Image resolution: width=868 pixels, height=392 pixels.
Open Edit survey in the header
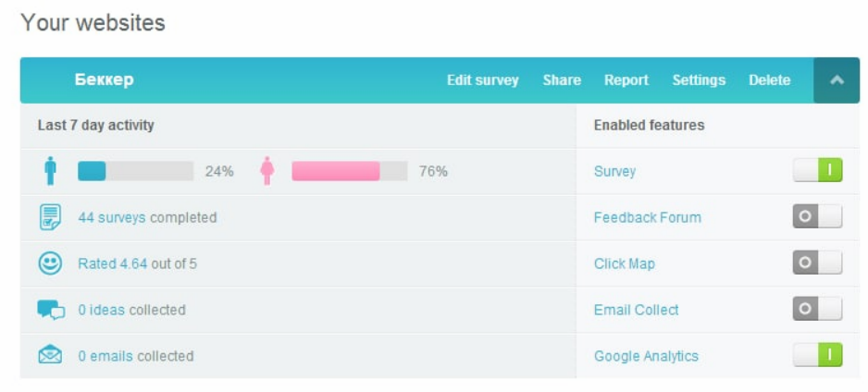[483, 80]
